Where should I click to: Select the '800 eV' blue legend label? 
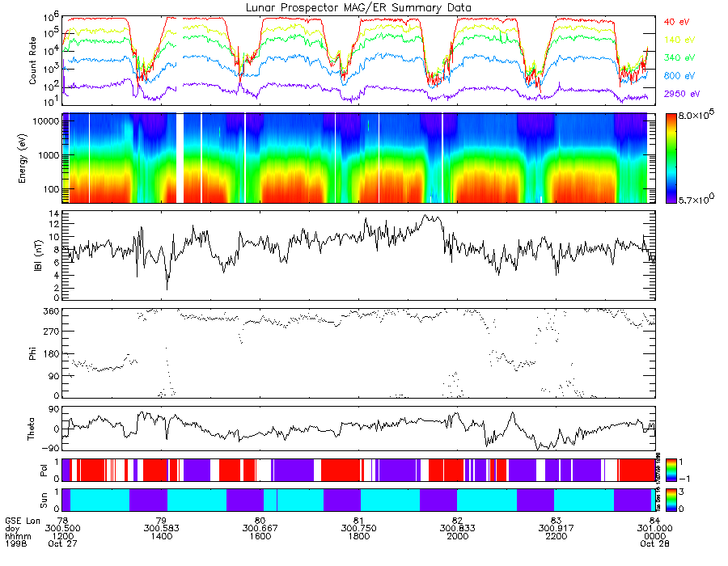[x=679, y=76]
